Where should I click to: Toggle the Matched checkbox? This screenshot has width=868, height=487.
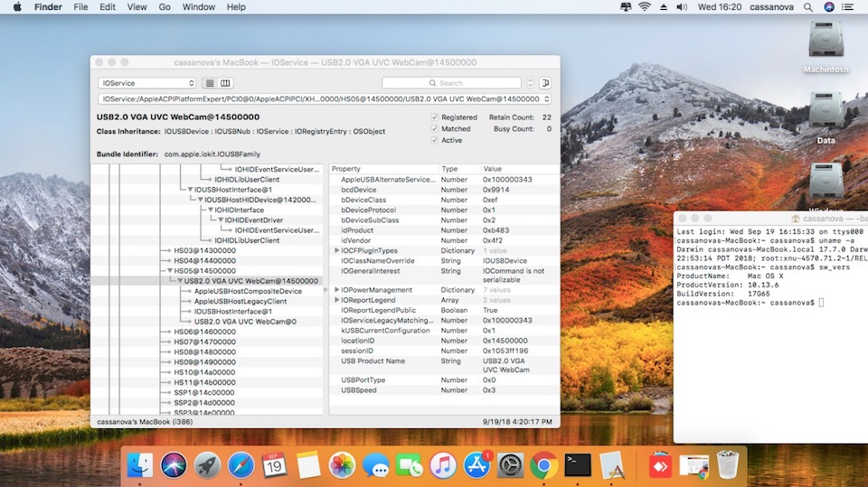click(x=435, y=129)
